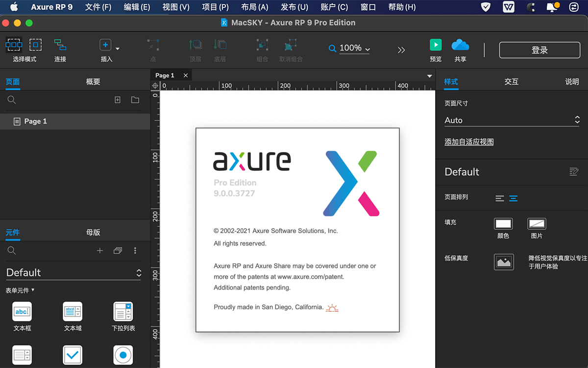
Task: Open the Arrange (布局) menu
Action: [255, 7]
